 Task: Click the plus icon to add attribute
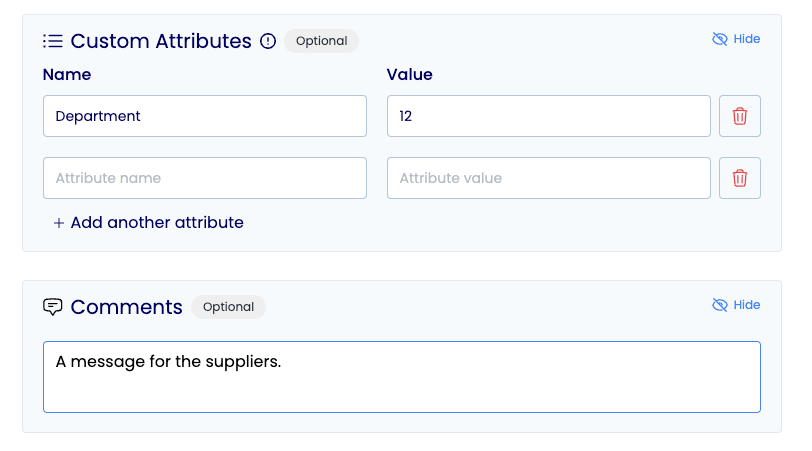pos(59,223)
